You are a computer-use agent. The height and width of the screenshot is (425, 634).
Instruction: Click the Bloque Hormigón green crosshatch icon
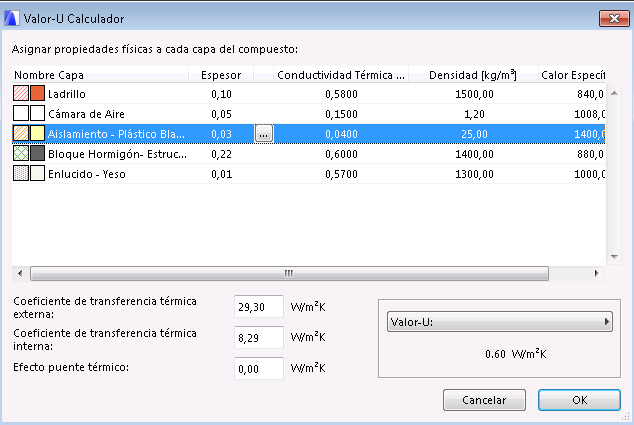point(21,153)
